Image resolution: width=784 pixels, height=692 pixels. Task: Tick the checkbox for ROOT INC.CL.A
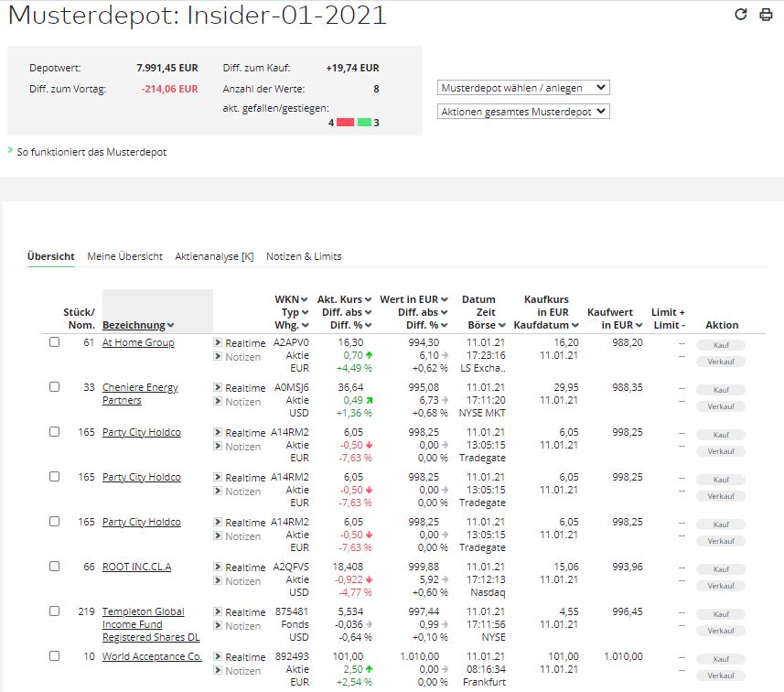tap(55, 566)
